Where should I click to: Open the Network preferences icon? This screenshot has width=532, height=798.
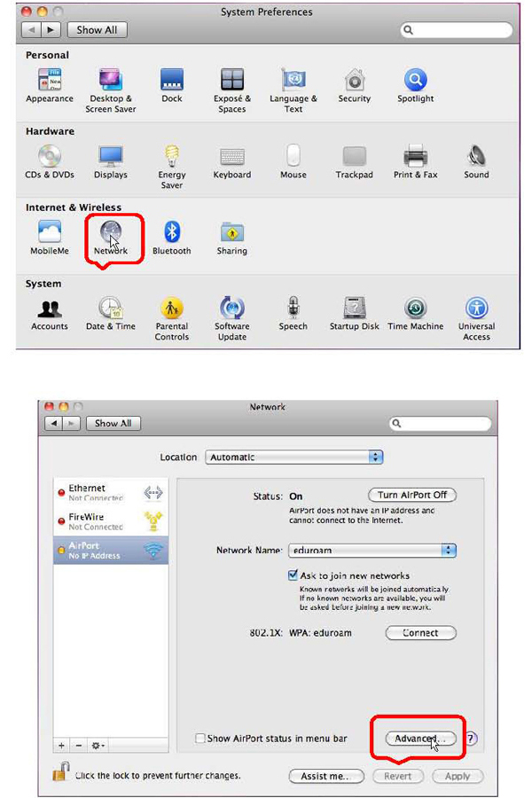pos(111,233)
